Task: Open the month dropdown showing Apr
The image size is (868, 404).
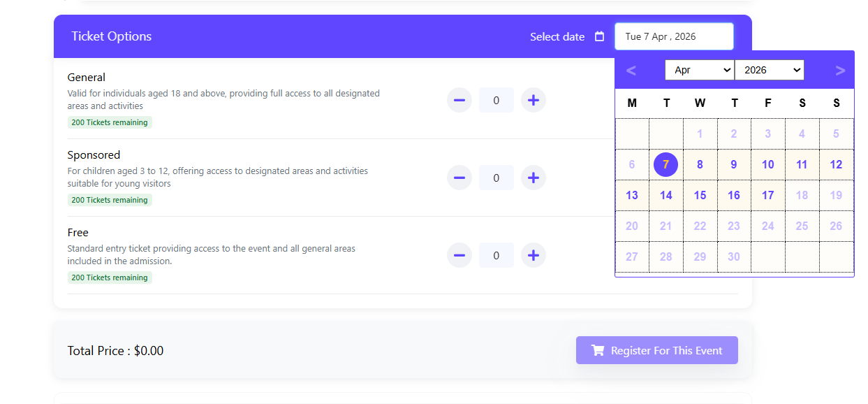Action: click(x=699, y=71)
